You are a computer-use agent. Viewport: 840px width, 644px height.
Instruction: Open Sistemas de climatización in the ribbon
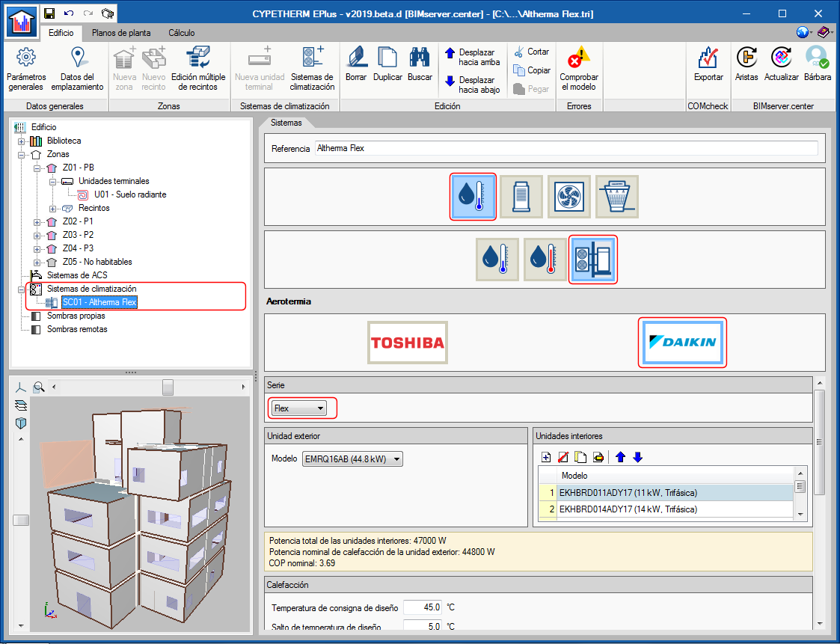click(x=312, y=70)
